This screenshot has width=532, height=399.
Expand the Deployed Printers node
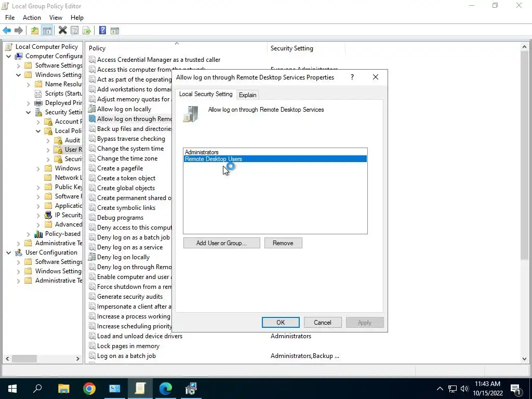point(29,103)
